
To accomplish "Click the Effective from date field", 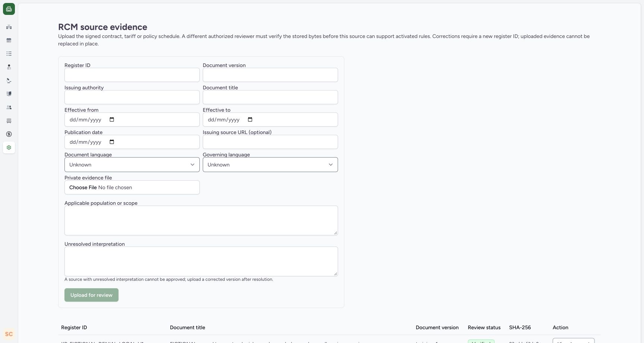I will tap(132, 120).
